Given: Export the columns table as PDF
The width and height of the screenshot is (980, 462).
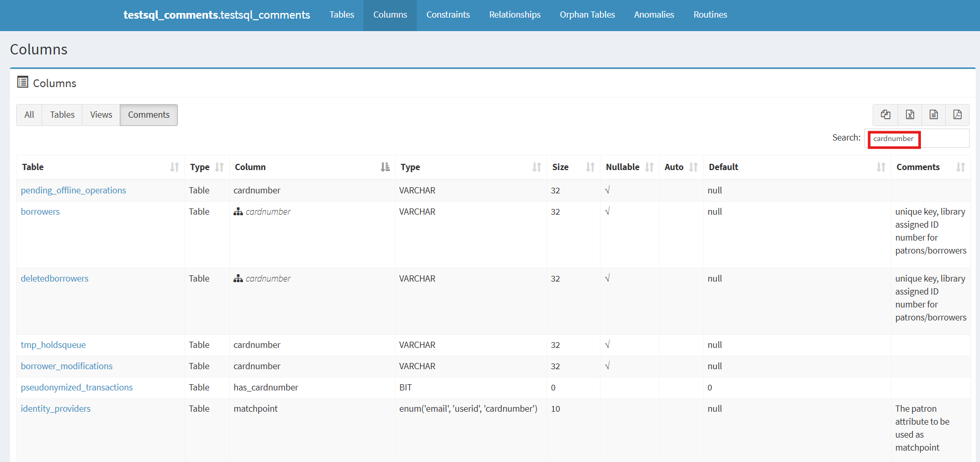Looking at the screenshot, I should [957, 115].
